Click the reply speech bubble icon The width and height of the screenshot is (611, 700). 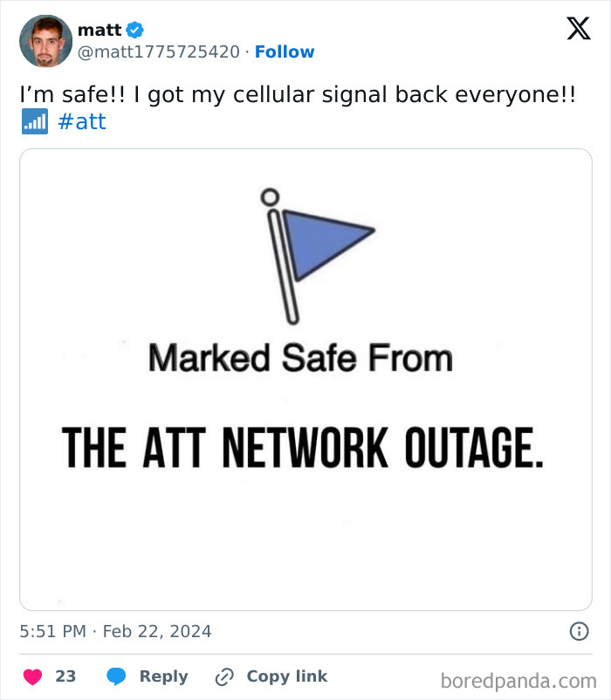[x=117, y=676]
